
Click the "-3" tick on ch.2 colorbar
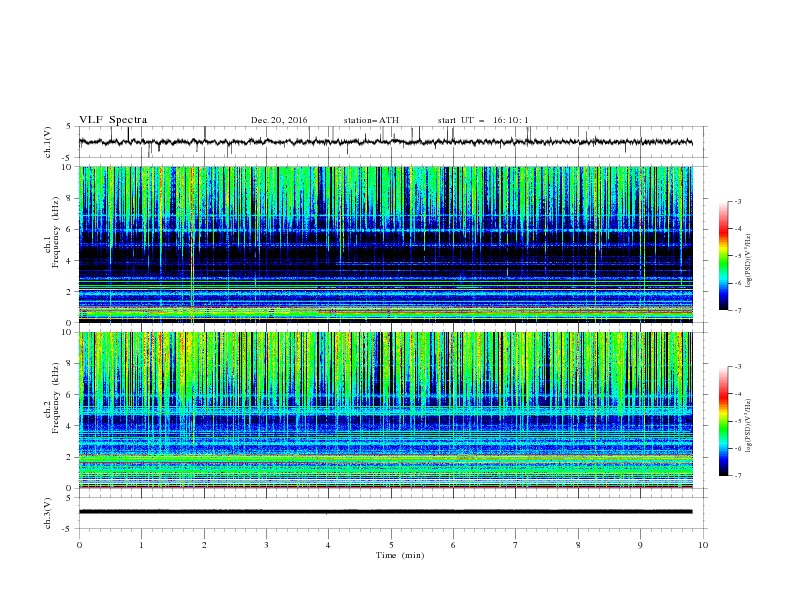pos(738,367)
